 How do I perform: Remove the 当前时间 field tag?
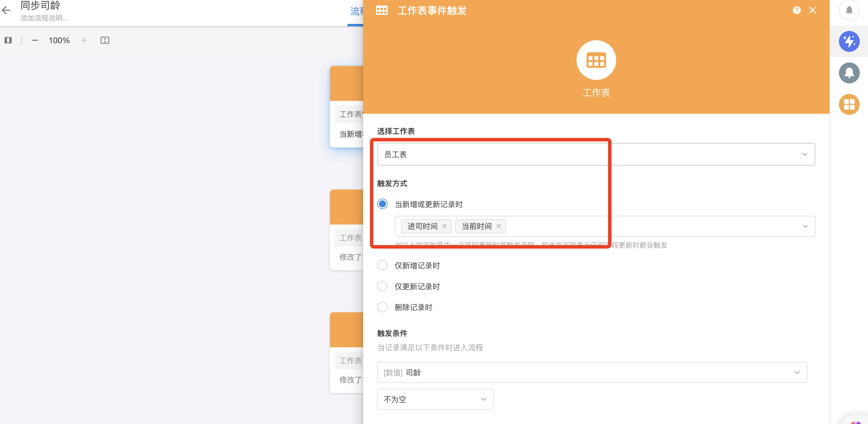click(499, 226)
